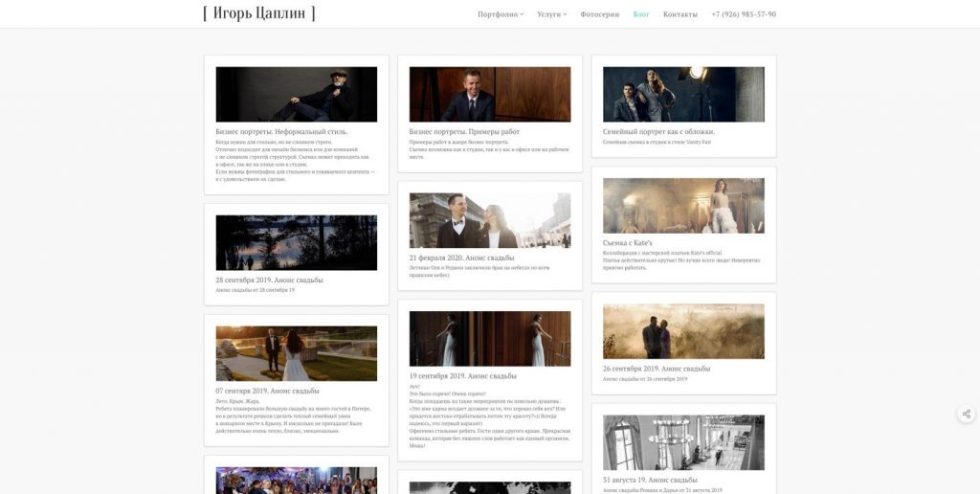Open post Бизнес портреты. Примеры работ
The image size is (980, 494).
[464, 132]
